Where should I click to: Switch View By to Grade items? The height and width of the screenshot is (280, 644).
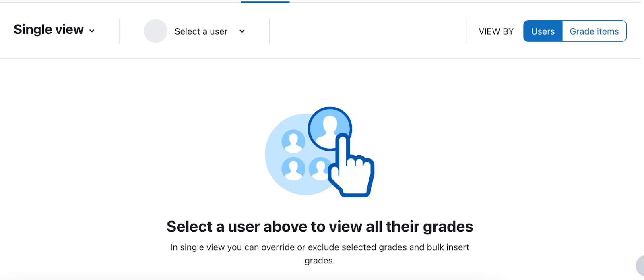click(x=594, y=31)
